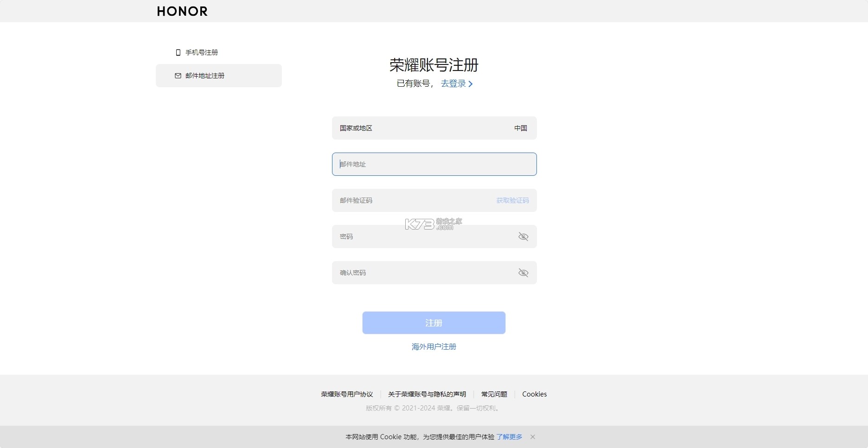Click 了解更多 in cookie banner
Viewport: 868px width, 448px height.
(509, 437)
